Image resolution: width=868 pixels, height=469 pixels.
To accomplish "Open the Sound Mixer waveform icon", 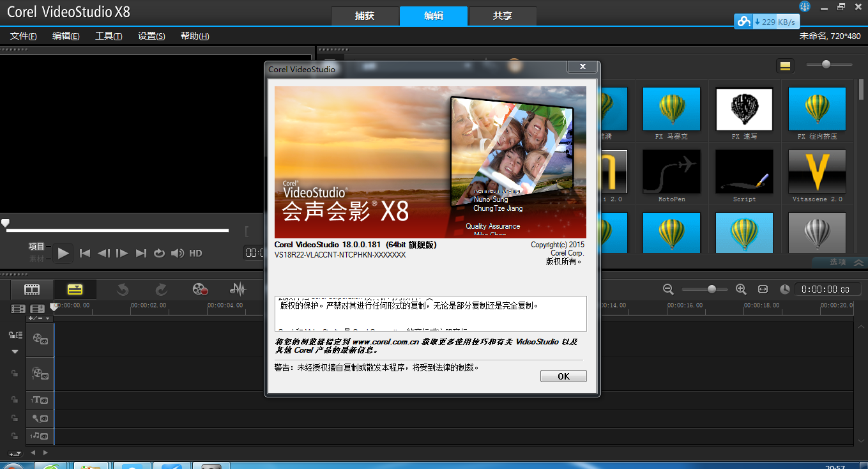I will point(238,289).
